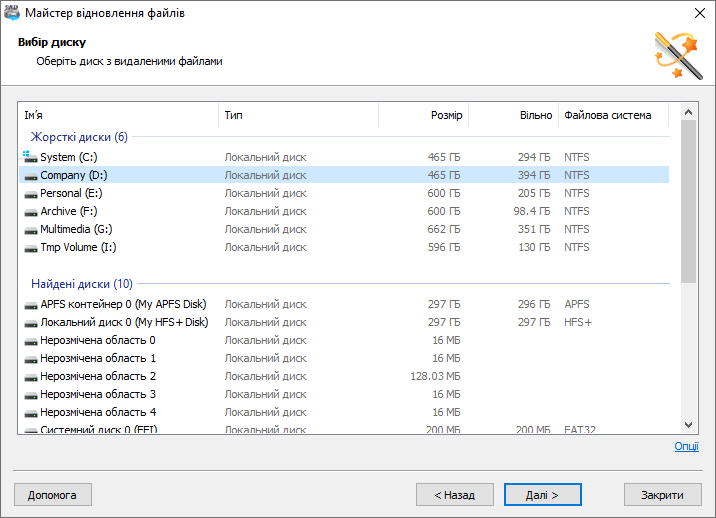Select Нерозмічена область 4 entry
Viewport: 716px width, 518px height.
point(98,412)
